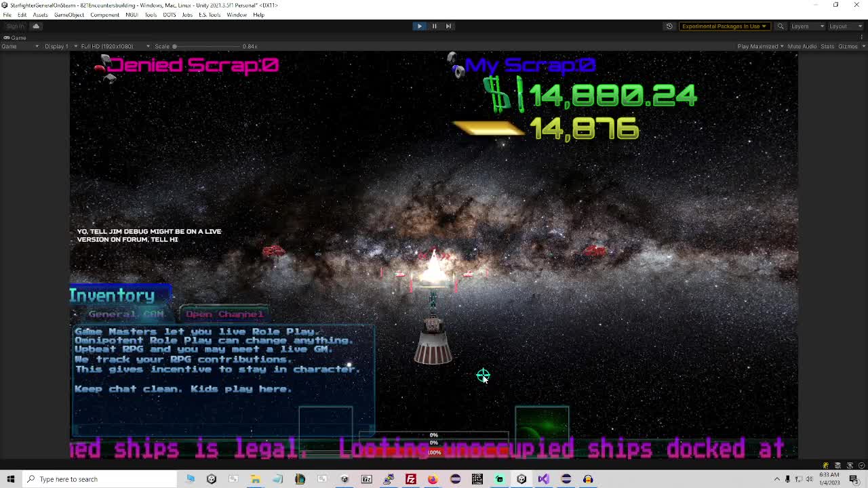Toggle the Stats overlay
The height and width of the screenshot is (488, 868).
[827, 46]
